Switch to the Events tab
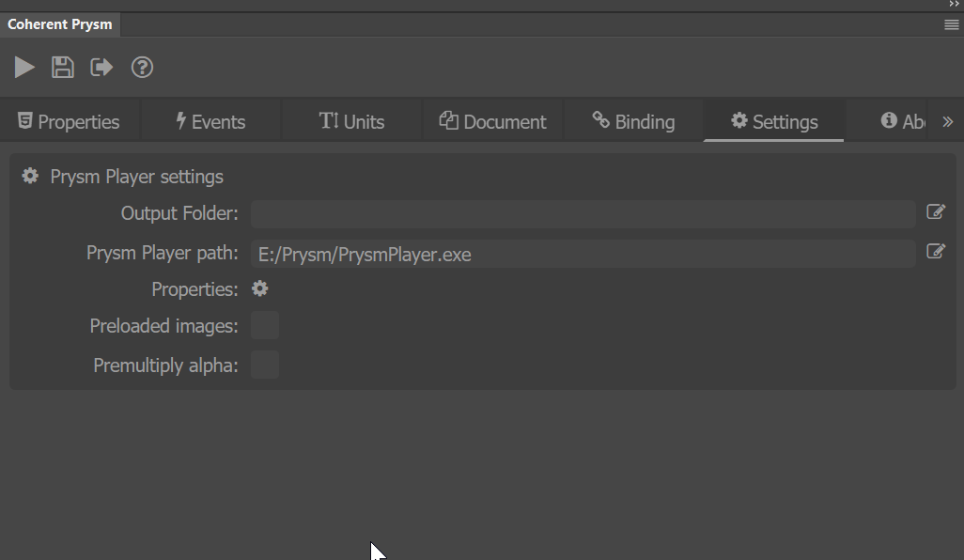This screenshot has width=964, height=560. point(210,122)
